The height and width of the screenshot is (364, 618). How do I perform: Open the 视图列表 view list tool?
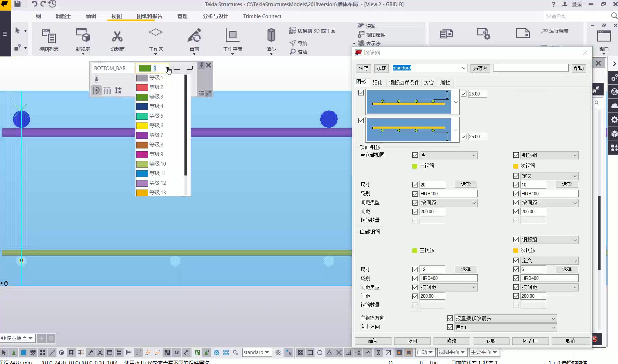coord(49,40)
